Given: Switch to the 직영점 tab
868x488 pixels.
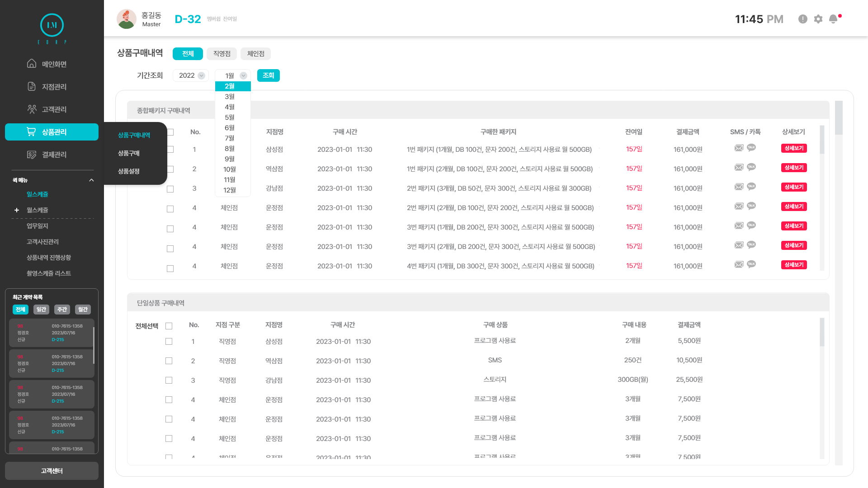Looking at the screenshot, I should [x=222, y=54].
